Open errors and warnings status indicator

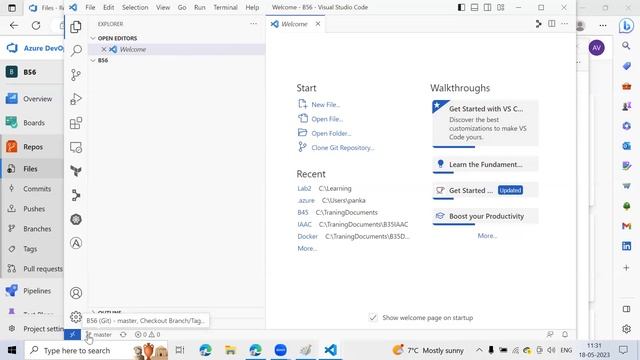[x=147, y=334]
